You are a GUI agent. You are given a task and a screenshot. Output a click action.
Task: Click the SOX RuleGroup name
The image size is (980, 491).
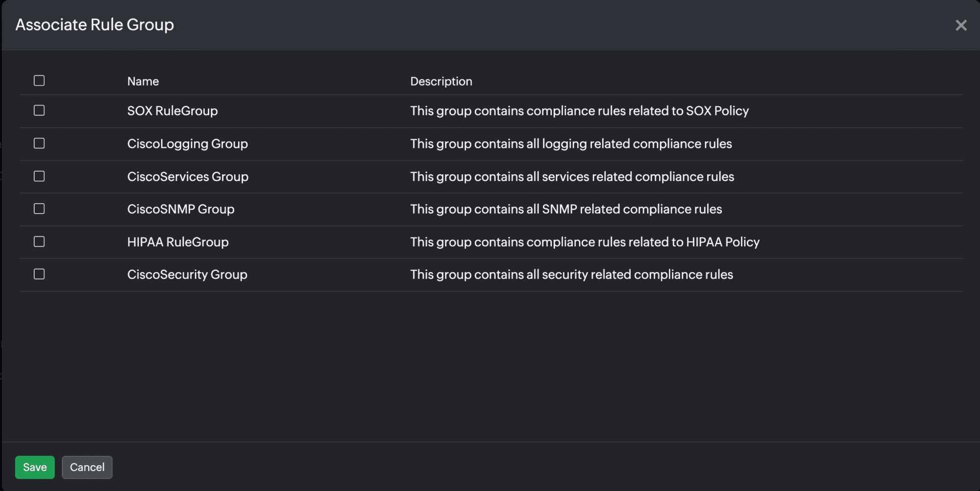click(x=172, y=111)
